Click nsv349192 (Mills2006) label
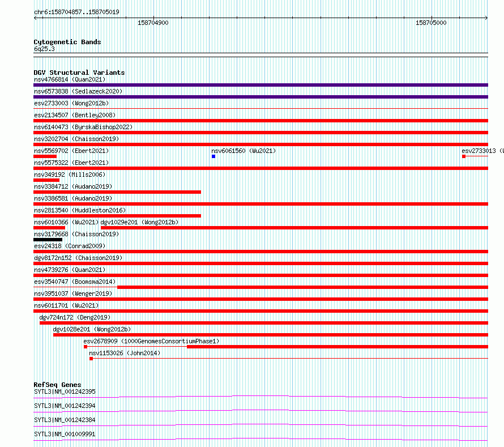The image size is (504, 447). (70, 174)
